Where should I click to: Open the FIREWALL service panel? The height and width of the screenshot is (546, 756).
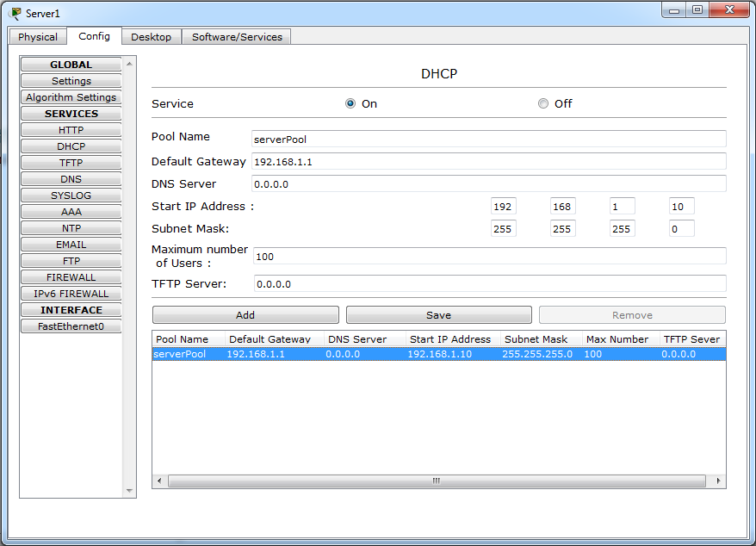pyautogui.click(x=71, y=276)
